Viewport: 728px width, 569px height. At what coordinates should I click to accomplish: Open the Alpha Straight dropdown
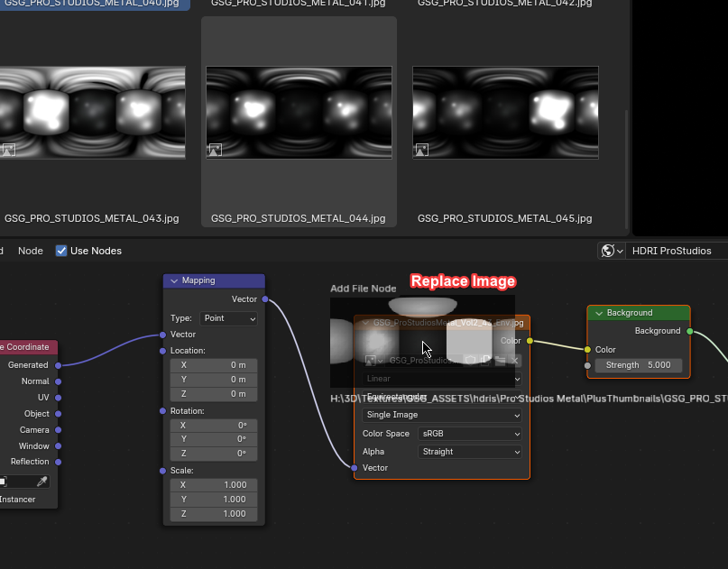[469, 452]
